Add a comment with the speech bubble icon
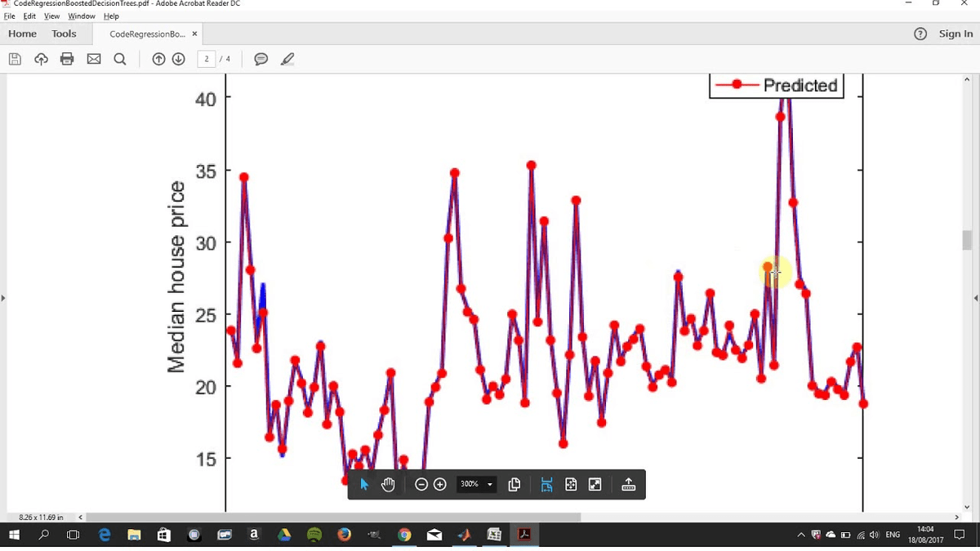Viewport: 980px width, 551px height. click(261, 59)
